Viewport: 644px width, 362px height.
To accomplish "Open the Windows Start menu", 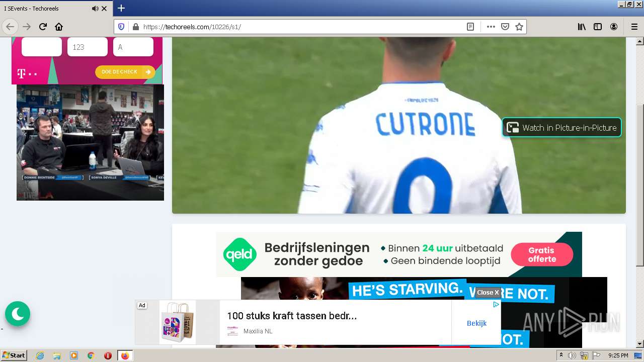I will [14, 355].
